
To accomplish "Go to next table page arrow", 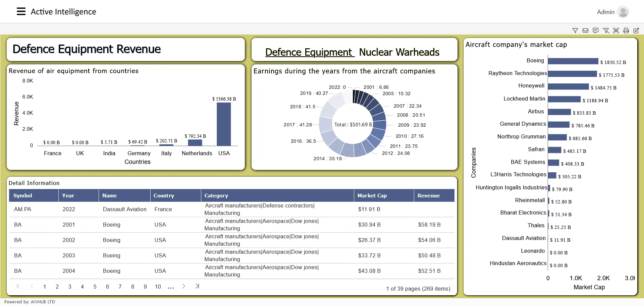I will click(183, 286).
